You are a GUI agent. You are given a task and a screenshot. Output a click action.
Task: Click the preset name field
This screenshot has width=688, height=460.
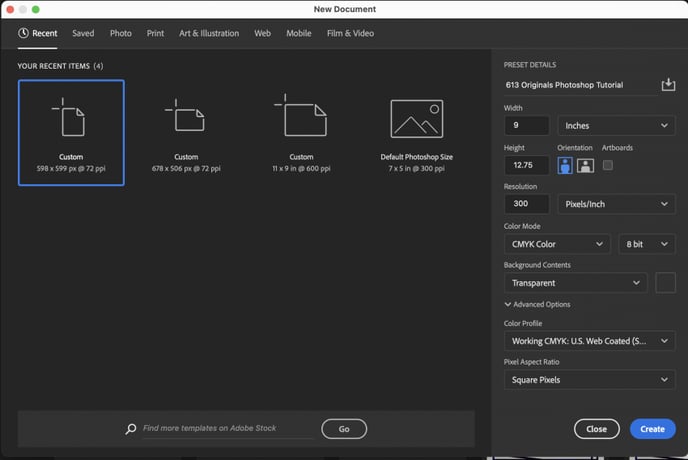[580, 85]
